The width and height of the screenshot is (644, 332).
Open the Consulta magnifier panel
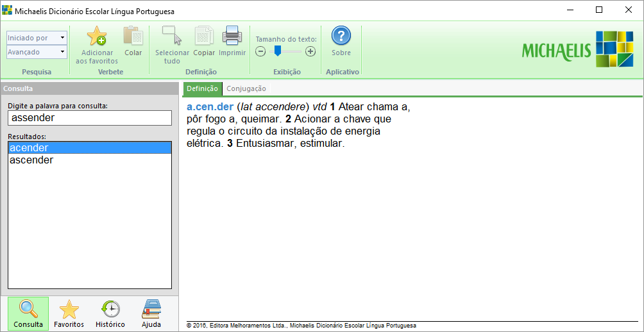(x=28, y=314)
